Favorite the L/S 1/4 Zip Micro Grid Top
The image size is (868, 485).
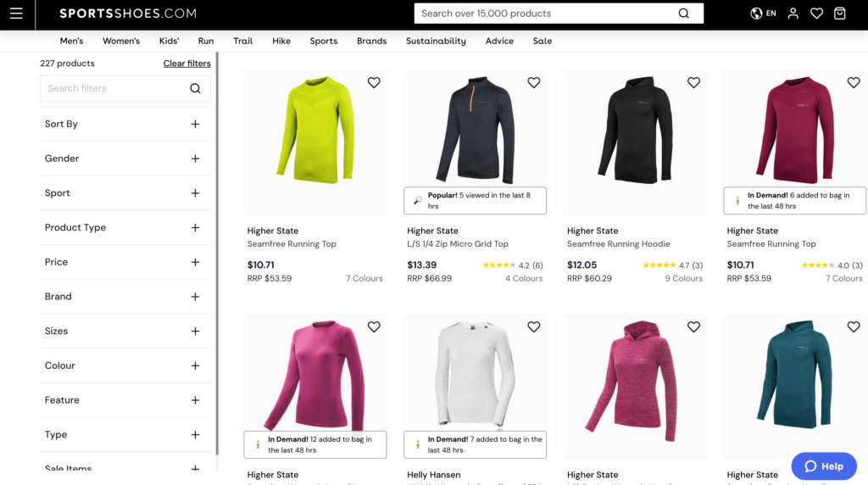tap(534, 82)
